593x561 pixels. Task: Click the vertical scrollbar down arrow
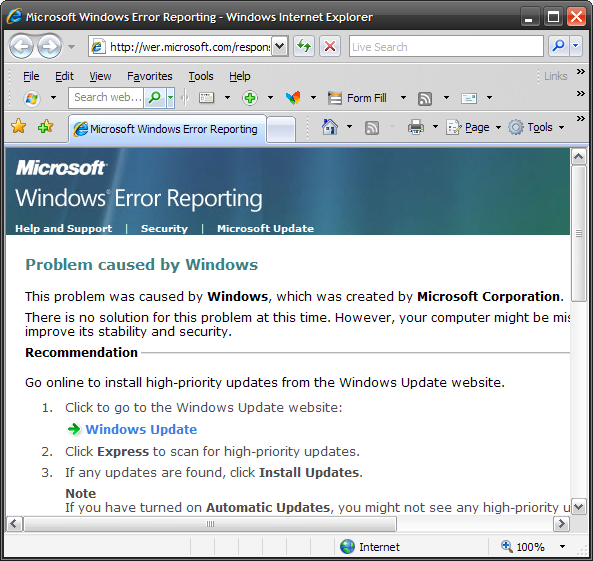click(x=579, y=507)
